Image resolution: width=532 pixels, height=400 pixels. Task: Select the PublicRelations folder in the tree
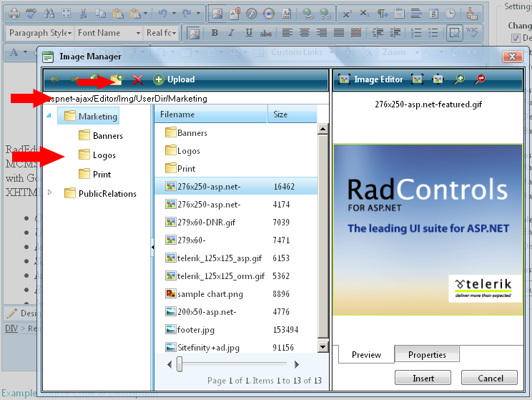[x=100, y=193]
